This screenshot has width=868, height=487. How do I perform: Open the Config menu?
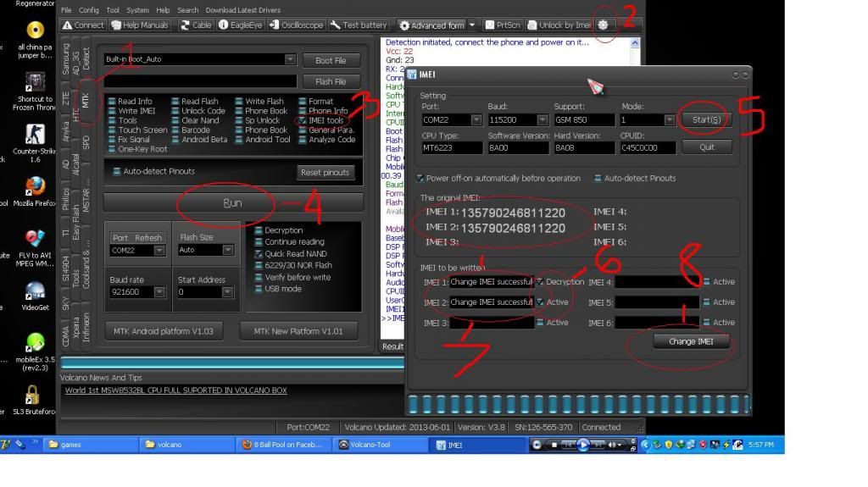(89, 10)
